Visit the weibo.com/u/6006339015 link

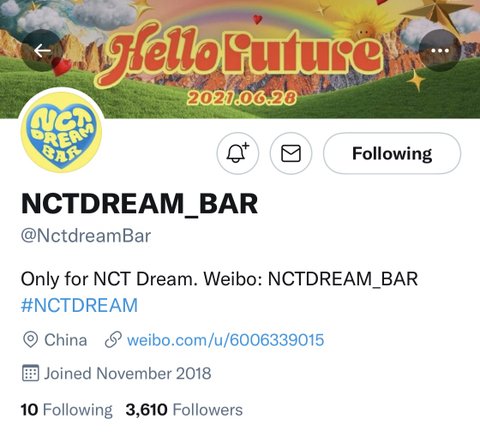tap(226, 340)
